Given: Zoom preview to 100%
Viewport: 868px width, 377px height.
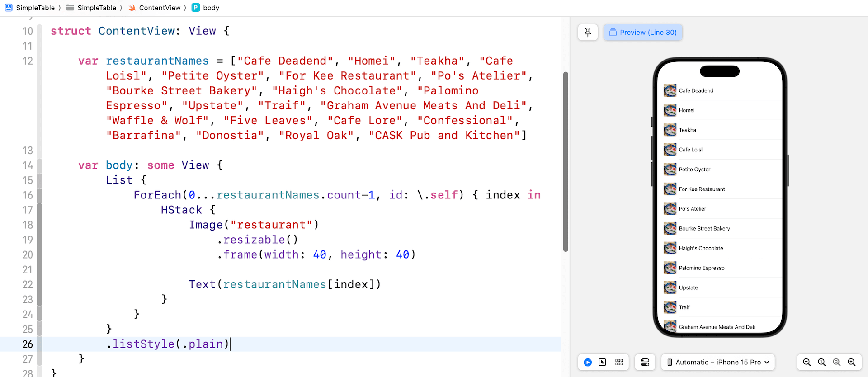Looking at the screenshot, I should pos(822,362).
